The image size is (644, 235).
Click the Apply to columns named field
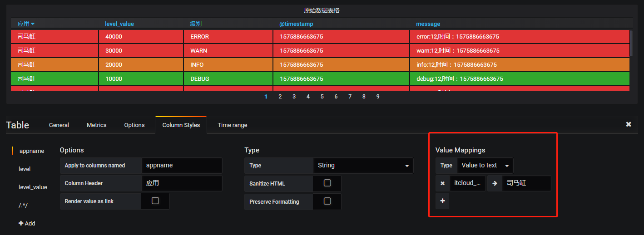[x=182, y=166]
